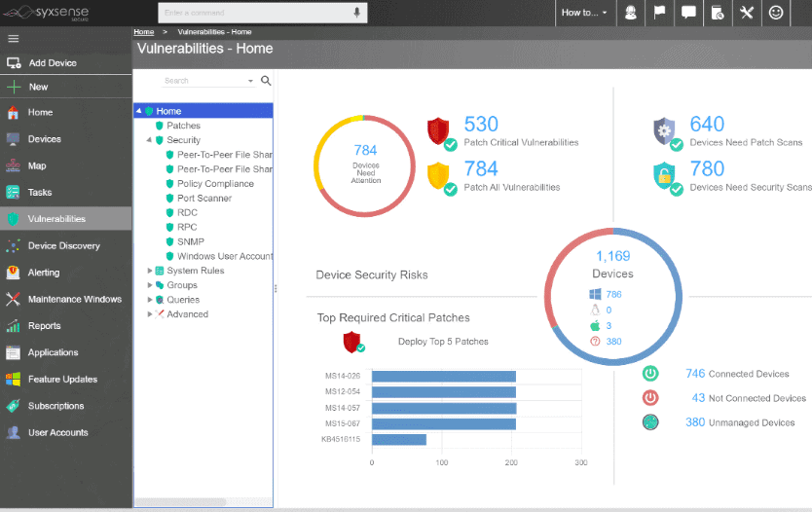Click the red power Not Connected icon
This screenshot has width=812, height=512.
[x=650, y=397]
